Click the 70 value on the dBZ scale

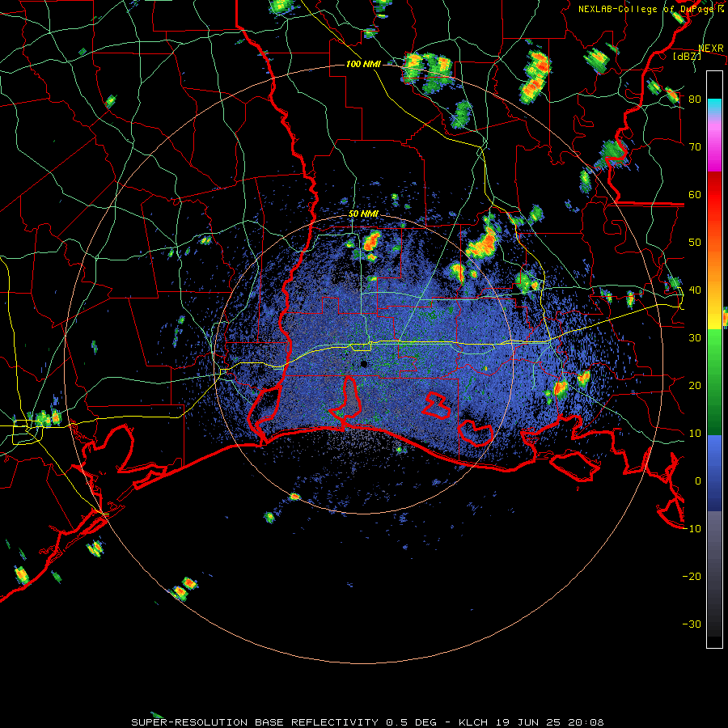point(695,146)
